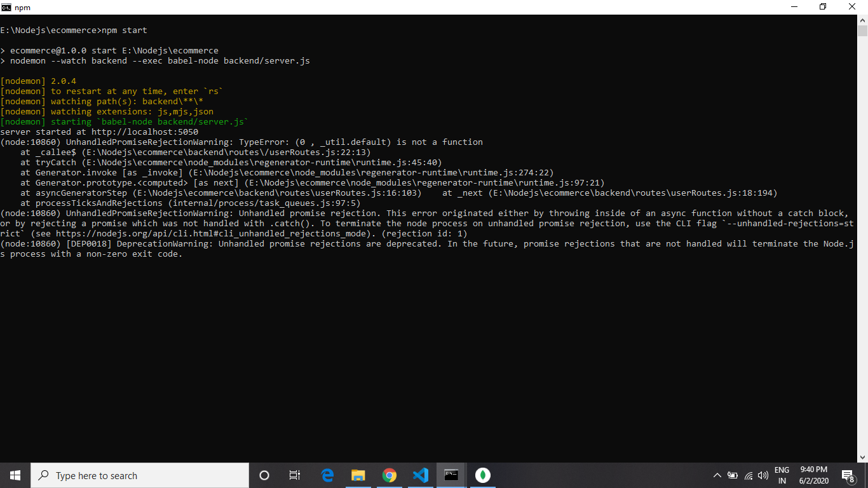Click 'at processTicksAndRejections' stack trace line

click(x=191, y=203)
